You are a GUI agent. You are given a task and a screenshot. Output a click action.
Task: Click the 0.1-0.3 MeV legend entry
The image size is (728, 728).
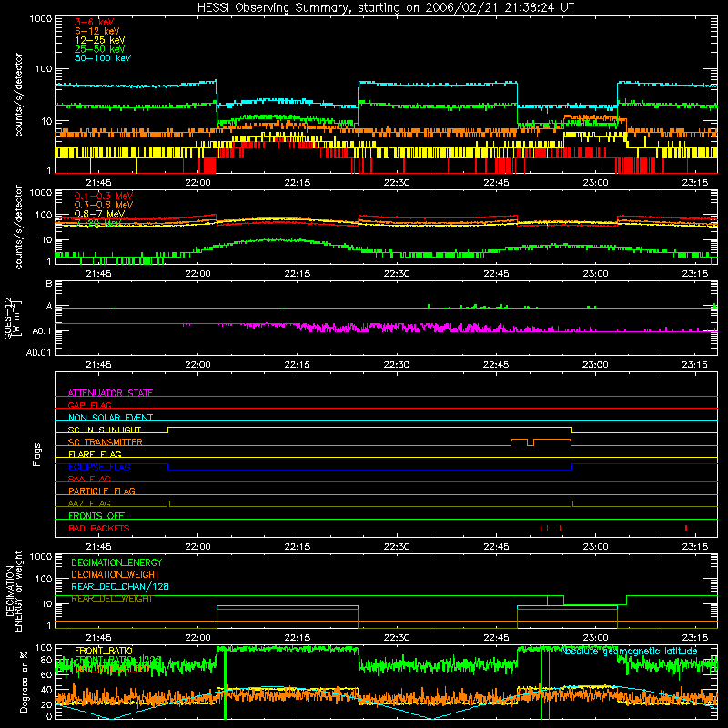click(104, 196)
